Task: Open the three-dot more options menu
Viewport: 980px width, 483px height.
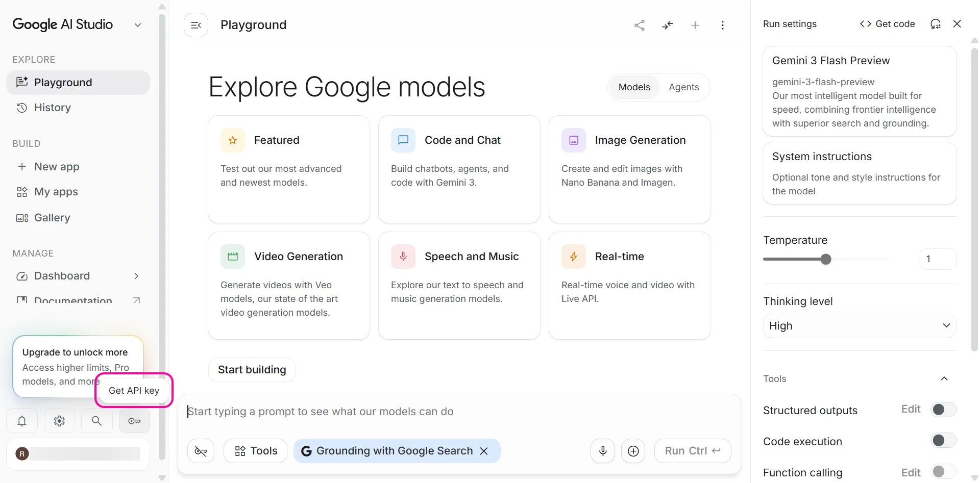Action: pyautogui.click(x=723, y=25)
